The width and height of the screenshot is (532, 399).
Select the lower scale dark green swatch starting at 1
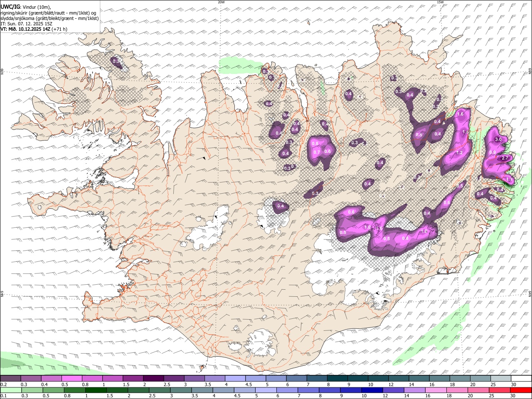(96, 390)
